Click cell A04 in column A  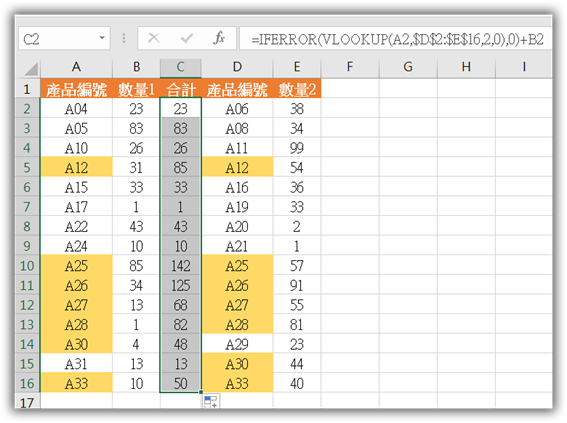coord(76,108)
